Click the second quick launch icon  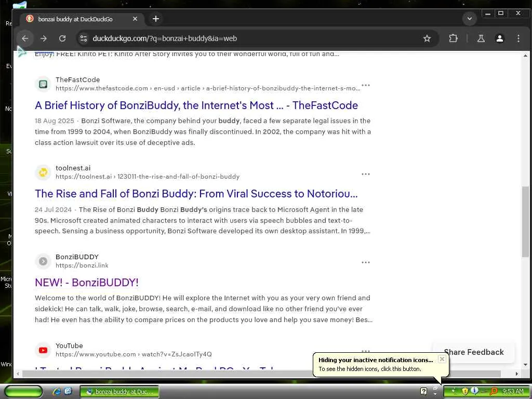[x=68, y=391]
